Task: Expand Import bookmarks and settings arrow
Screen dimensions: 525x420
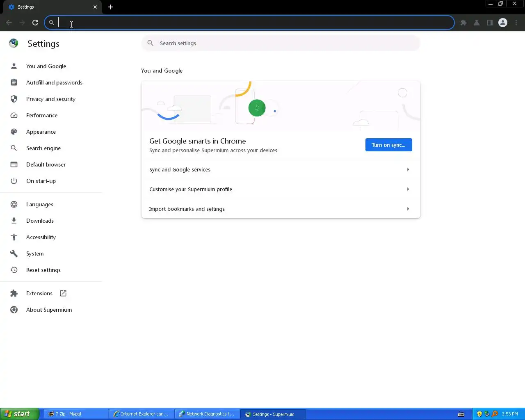Action: point(408,209)
